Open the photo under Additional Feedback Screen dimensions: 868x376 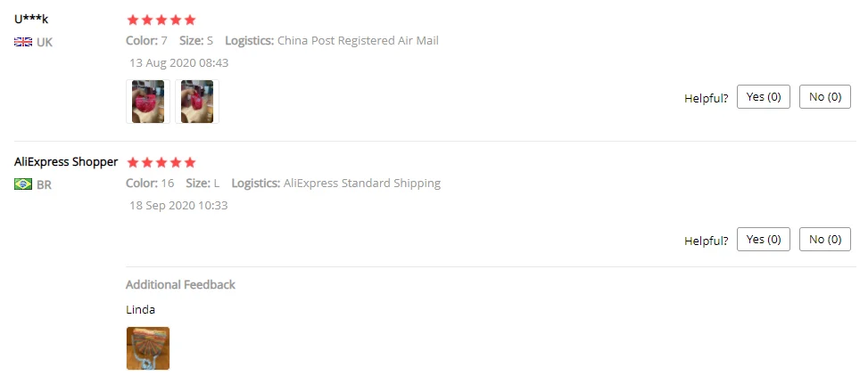pos(148,348)
